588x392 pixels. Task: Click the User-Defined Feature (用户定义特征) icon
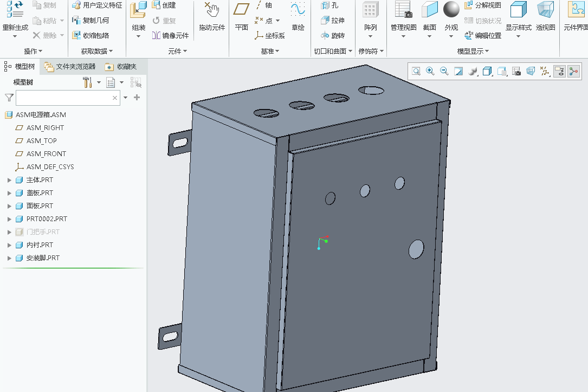[76, 5]
